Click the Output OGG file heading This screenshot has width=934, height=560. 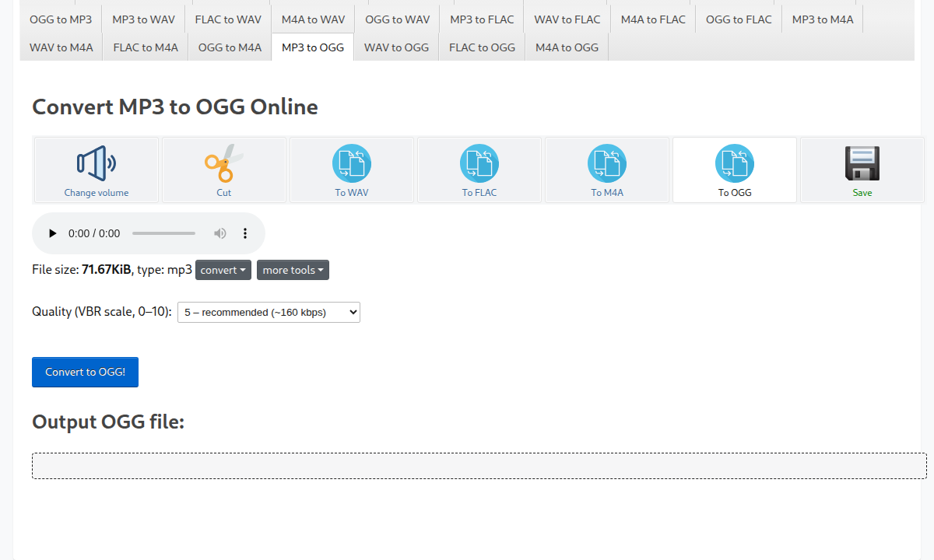tap(108, 422)
